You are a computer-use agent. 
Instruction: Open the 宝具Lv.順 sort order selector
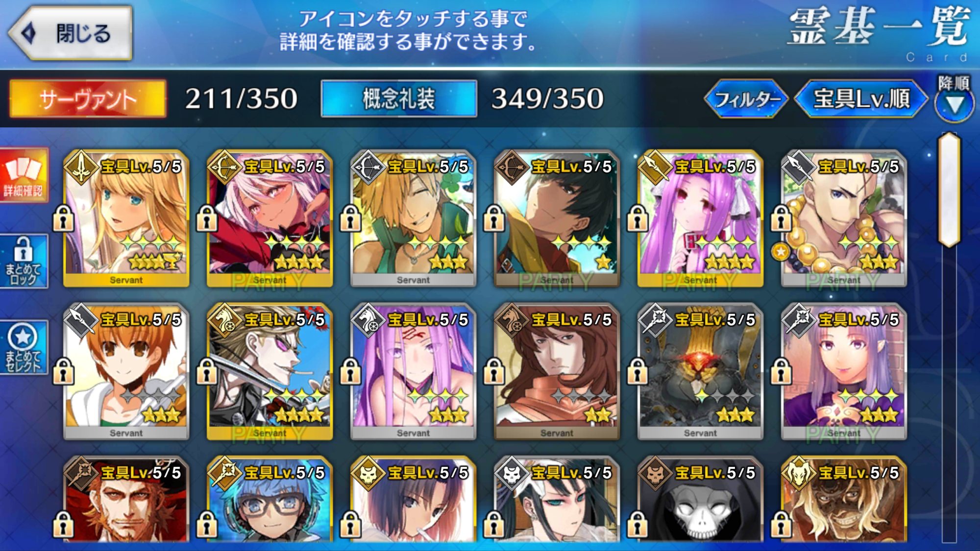coord(861,99)
